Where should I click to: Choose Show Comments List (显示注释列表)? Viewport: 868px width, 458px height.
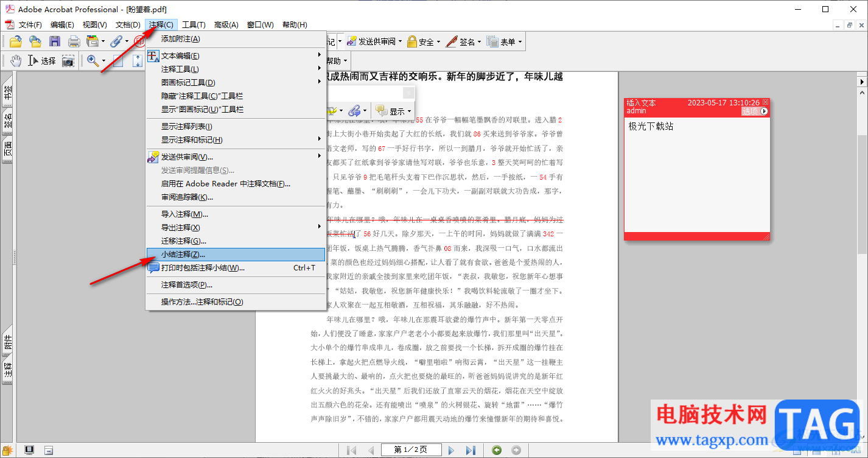pyautogui.click(x=236, y=127)
